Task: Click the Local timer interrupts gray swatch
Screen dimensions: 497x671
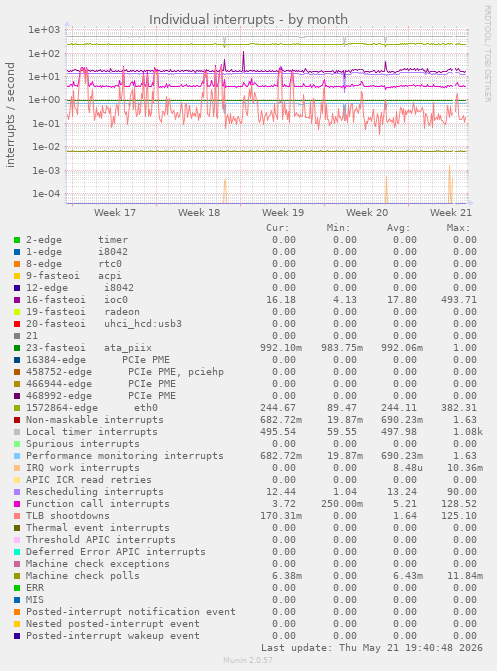Action: (x=17, y=432)
